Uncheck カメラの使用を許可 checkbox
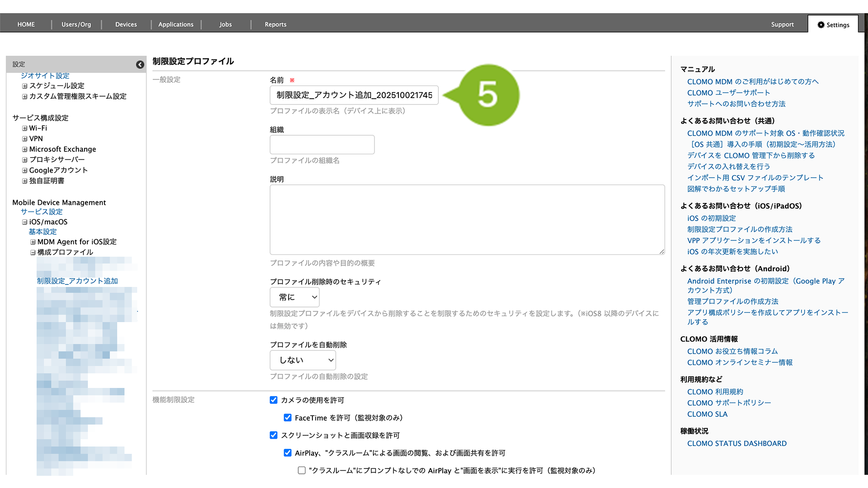This screenshot has width=868, height=488. coord(274,400)
